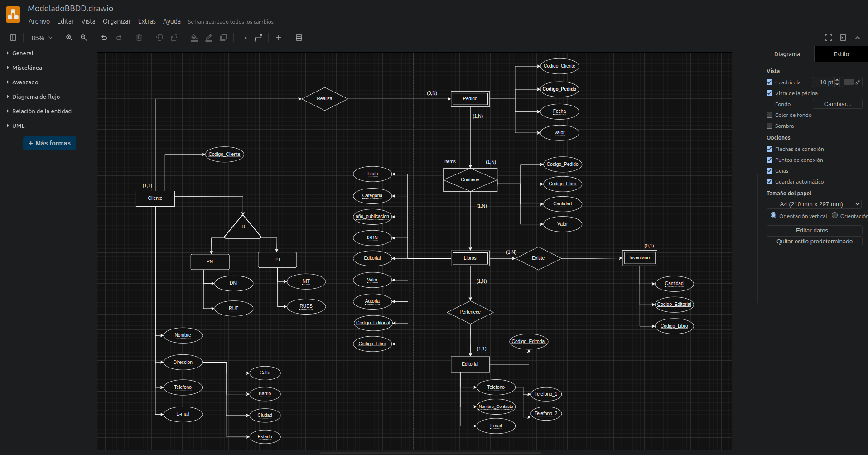Click the zoom in magnifier
The image size is (868, 455).
point(69,38)
